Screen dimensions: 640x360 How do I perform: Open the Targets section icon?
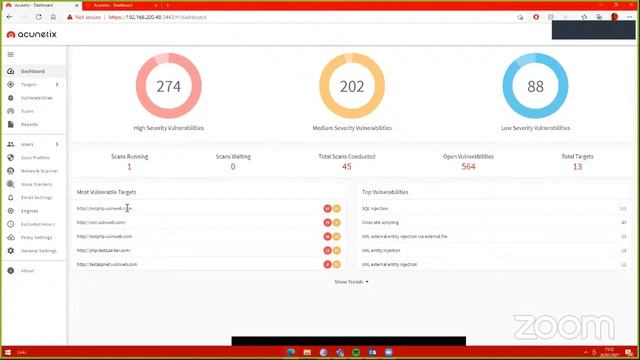(11, 84)
